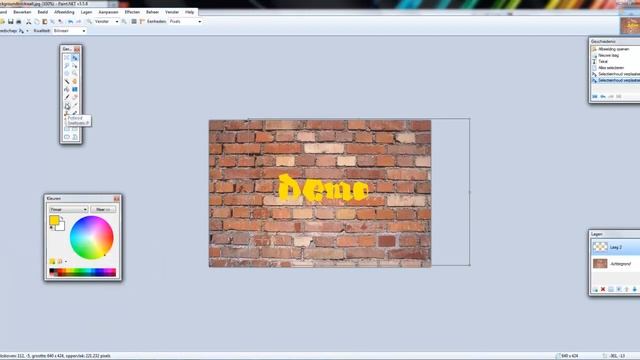Select the Pan hand tool
Viewport: 640px width, 360px height.
coord(75,81)
